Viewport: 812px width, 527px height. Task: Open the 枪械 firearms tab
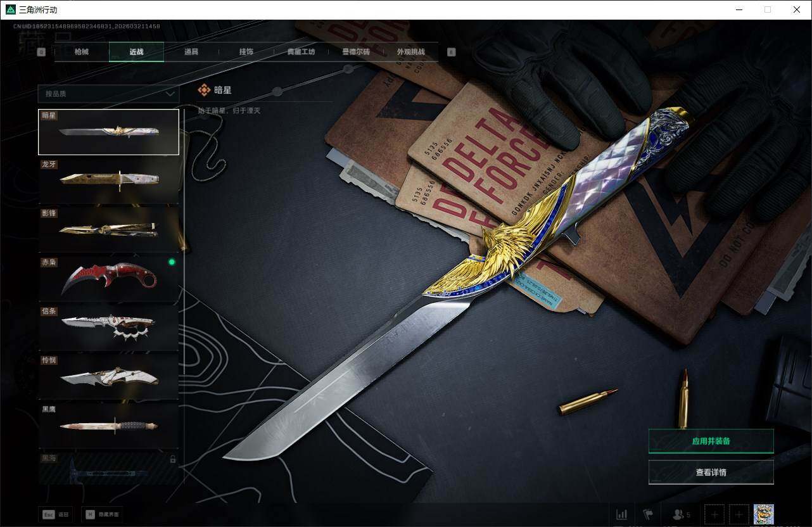(x=82, y=52)
